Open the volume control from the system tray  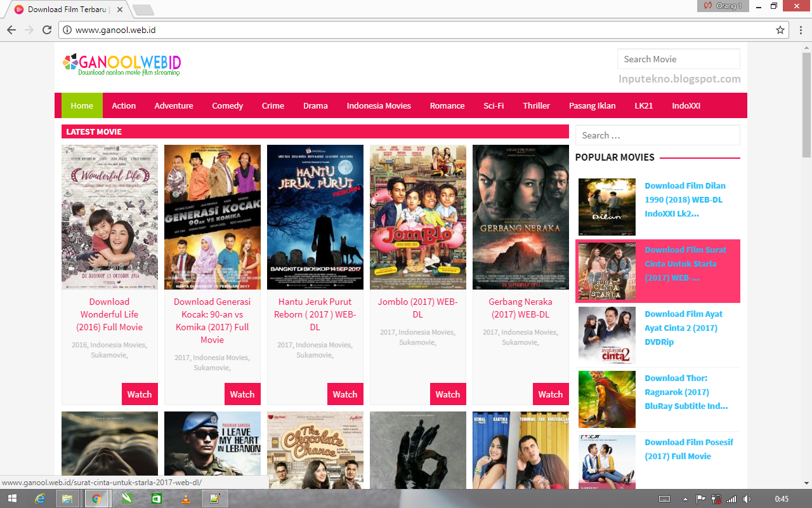[747, 498]
